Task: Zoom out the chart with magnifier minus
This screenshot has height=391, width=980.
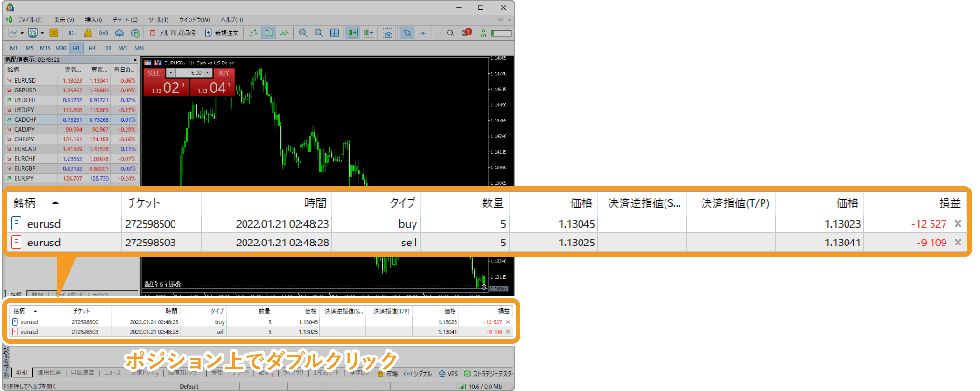Action: coord(319,33)
